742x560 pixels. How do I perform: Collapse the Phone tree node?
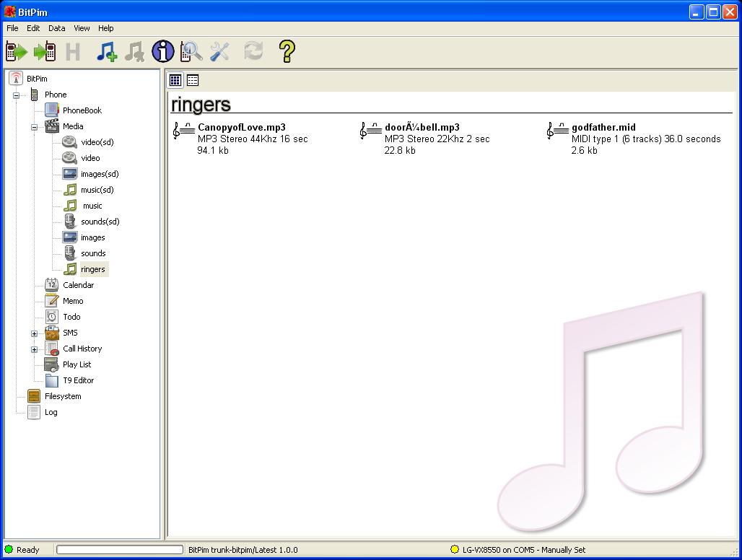pyautogui.click(x=16, y=95)
